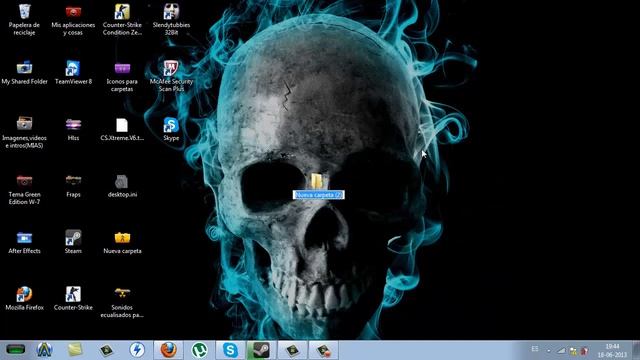Open Papelera de reciclaje on the desktop
The width and height of the screenshot is (640, 360).
click(24, 19)
